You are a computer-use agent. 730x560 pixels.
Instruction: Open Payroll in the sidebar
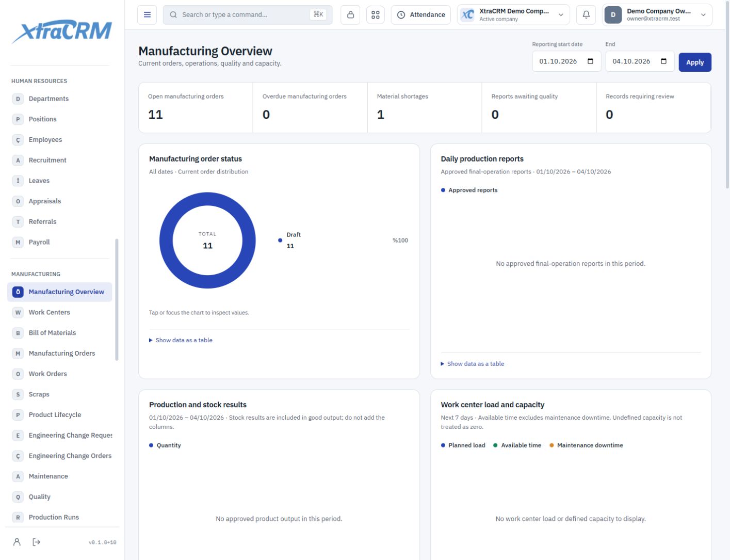[60, 242]
